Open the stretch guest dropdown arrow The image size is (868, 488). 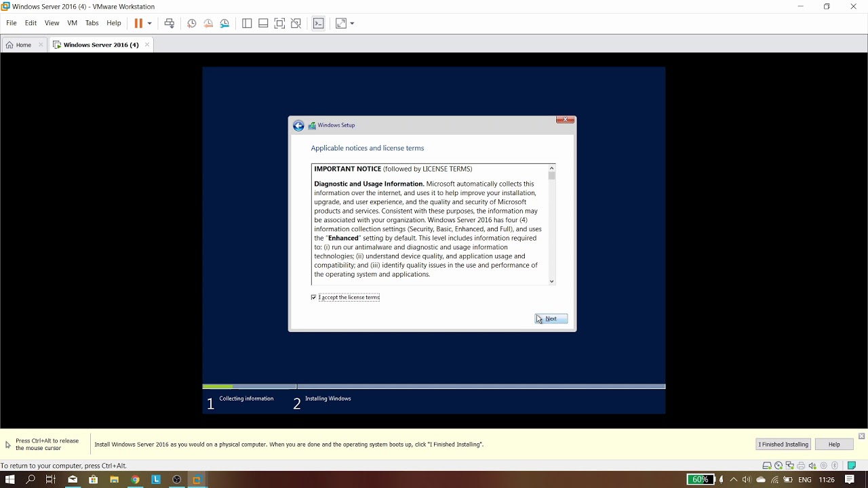tap(352, 23)
